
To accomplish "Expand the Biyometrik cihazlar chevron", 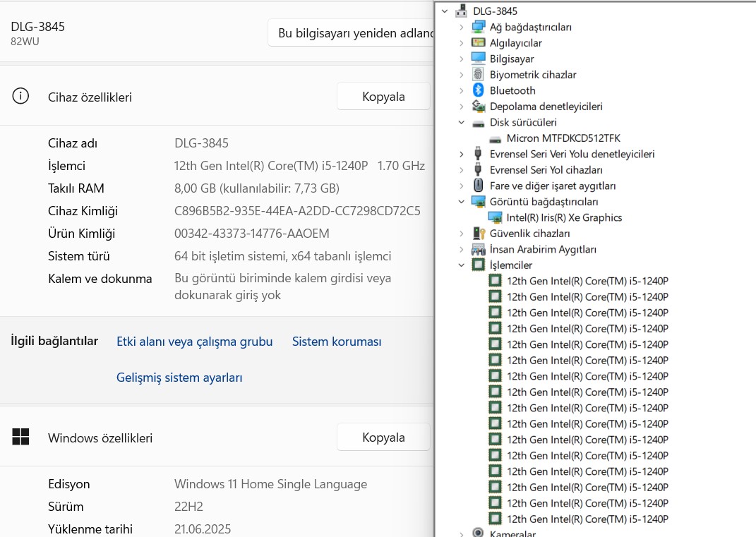I will (462, 75).
